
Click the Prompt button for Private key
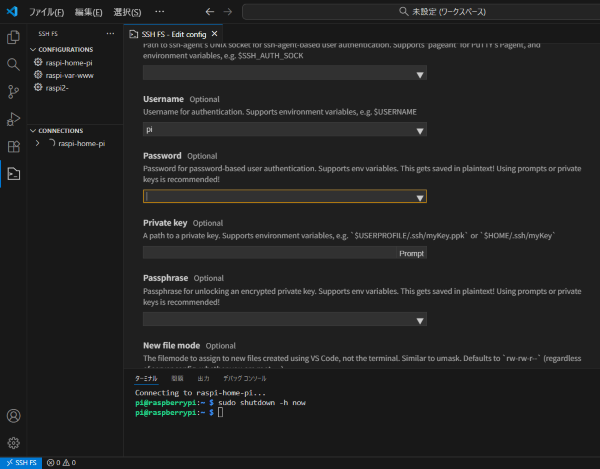pos(411,253)
